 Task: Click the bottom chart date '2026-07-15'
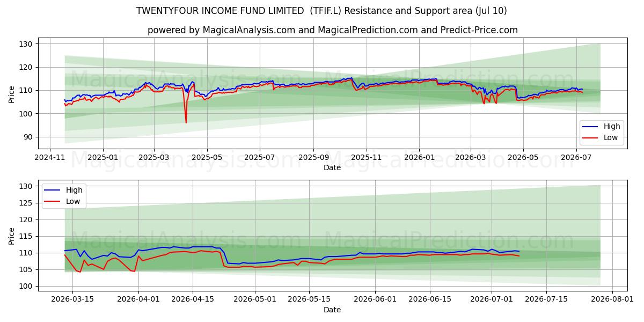[546, 299]
